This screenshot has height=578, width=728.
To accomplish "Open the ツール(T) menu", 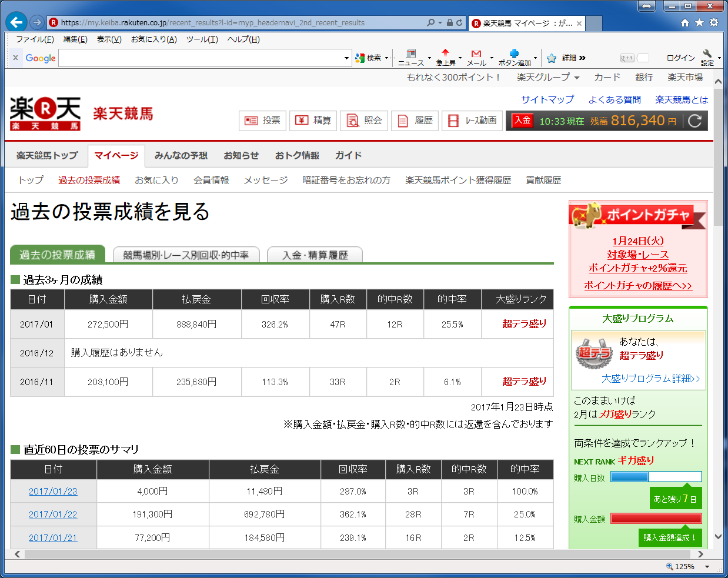I will coord(202,39).
